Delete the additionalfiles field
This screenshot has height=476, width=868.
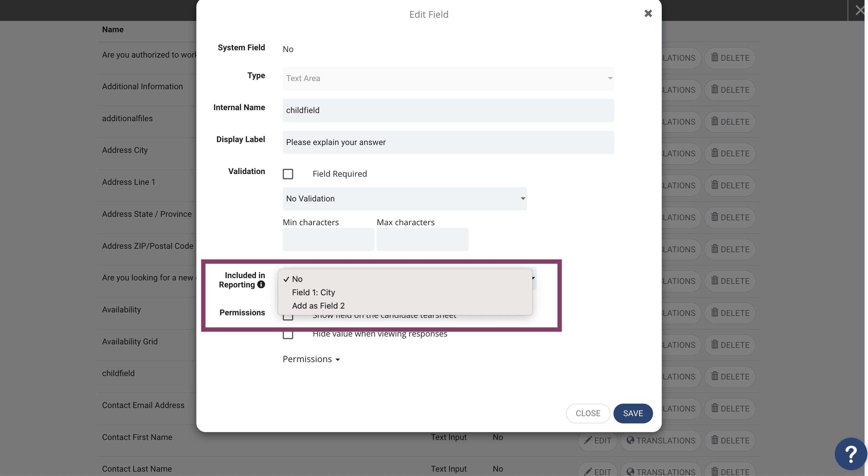click(x=730, y=122)
